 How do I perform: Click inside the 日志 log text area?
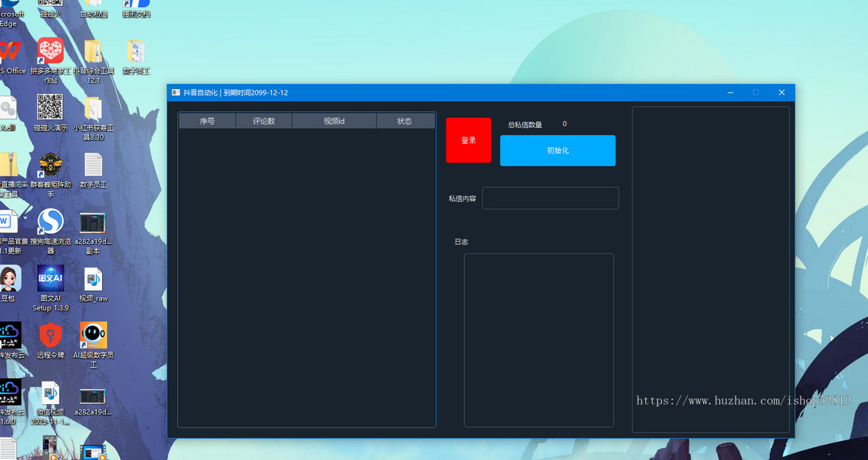click(x=538, y=339)
